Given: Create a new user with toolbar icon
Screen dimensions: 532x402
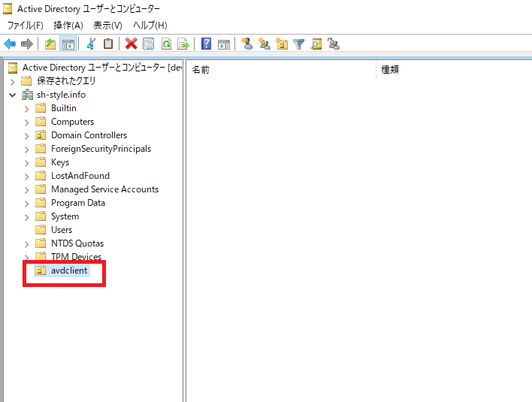Looking at the screenshot, I should point(246,44).
